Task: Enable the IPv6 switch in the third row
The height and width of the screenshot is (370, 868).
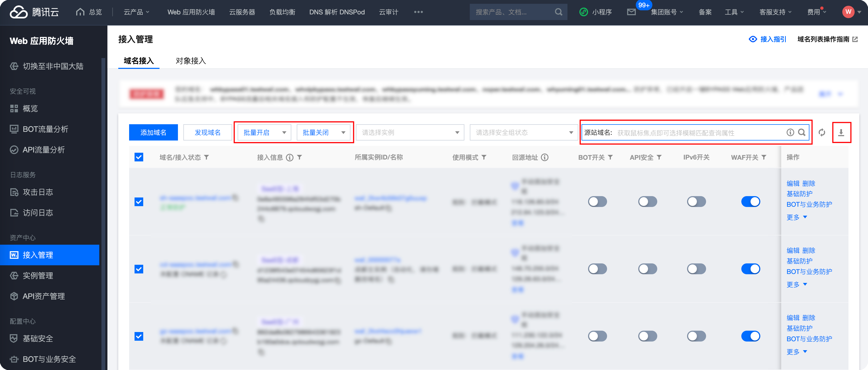Action: point(696,336)
